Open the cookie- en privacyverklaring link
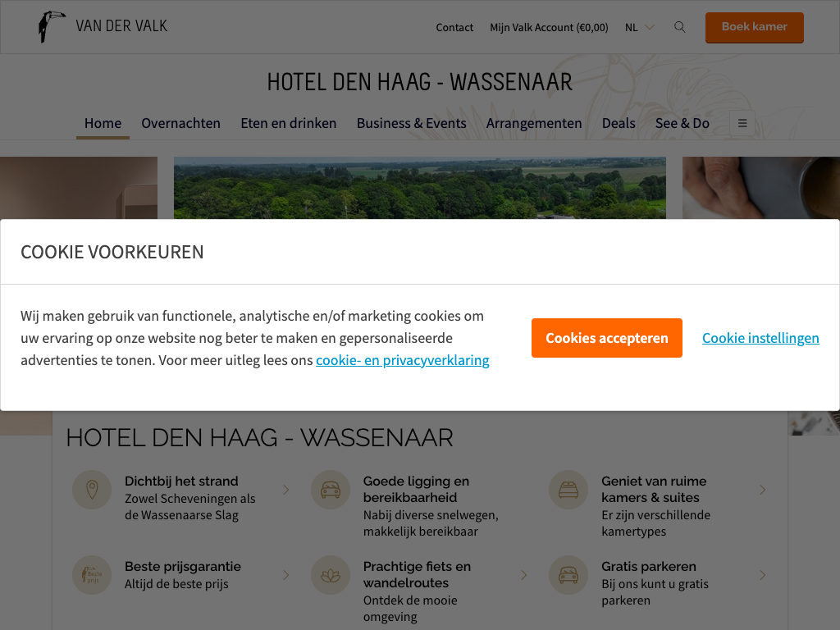The width and height of the screenshot is (840, 630). pyautogui.click(x=402, y=360)
